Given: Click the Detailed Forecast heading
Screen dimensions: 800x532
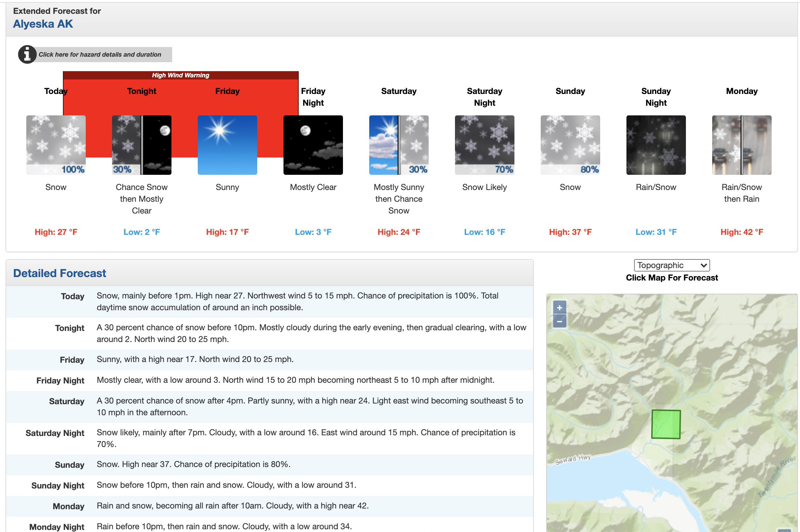Looking at the screenshot, I should pyautogui.click(x=59, y=273).
